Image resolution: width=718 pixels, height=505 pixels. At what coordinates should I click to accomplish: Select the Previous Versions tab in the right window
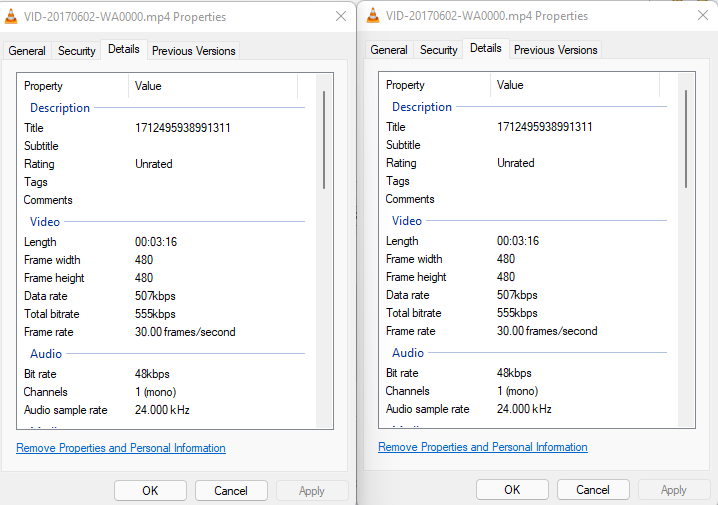[556, 50]
